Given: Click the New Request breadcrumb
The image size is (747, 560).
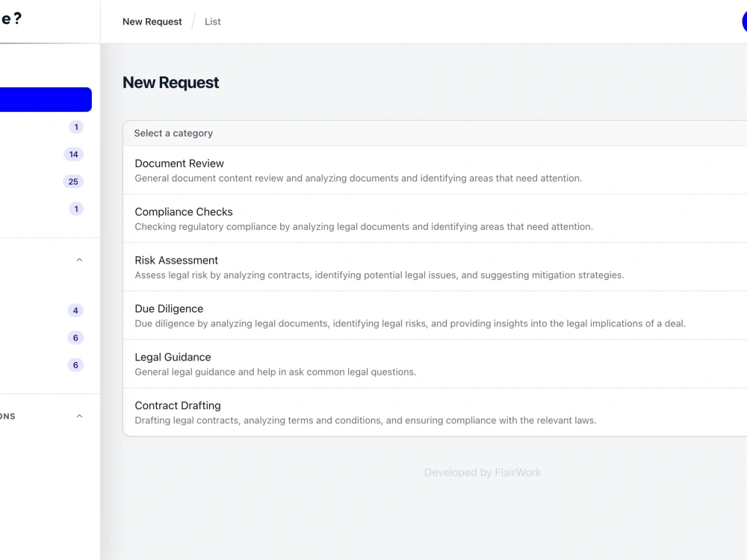Looking at the screenshot, I should 152,22.
